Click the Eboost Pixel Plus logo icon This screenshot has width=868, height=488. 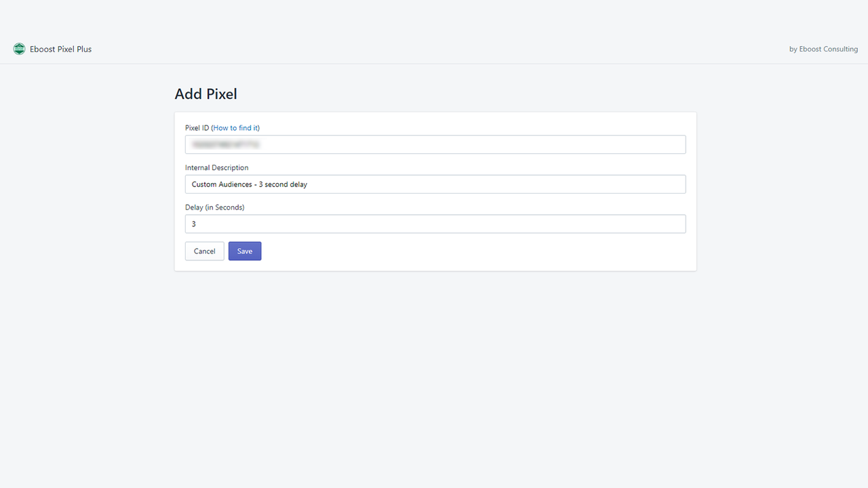(x=19, y=49)
